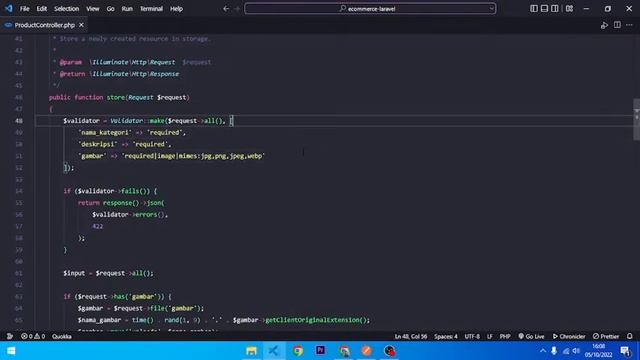Open the notifications bell
This screenshot has height=360, width=640.
tap(630, 336)
